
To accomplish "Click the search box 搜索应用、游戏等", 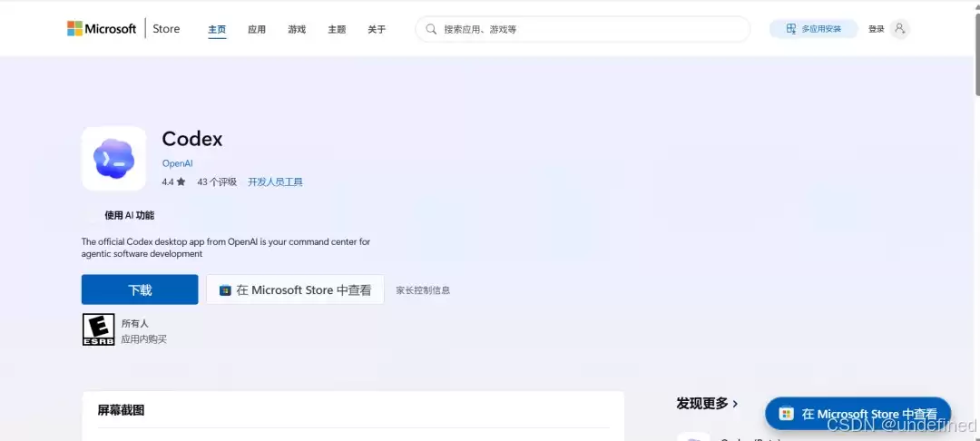I will tap(583, 29).
